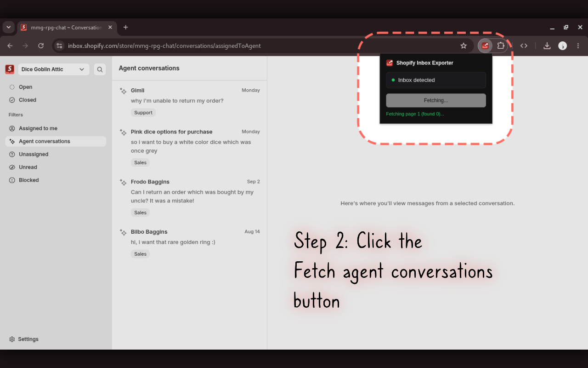
Task: Go forward in browser history
Action: pos(25,46)
